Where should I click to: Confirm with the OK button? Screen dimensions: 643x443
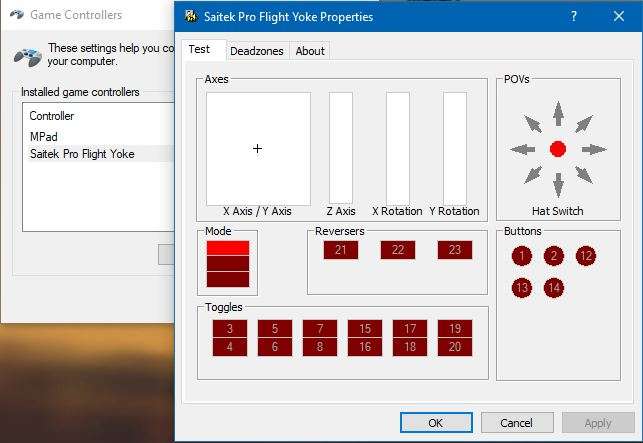coord(436,422)
